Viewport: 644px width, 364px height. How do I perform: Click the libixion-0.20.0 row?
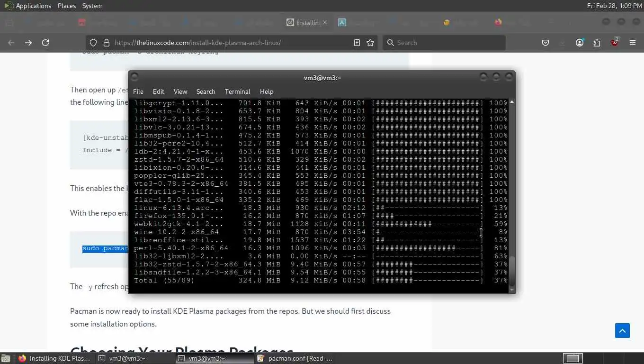321,167
